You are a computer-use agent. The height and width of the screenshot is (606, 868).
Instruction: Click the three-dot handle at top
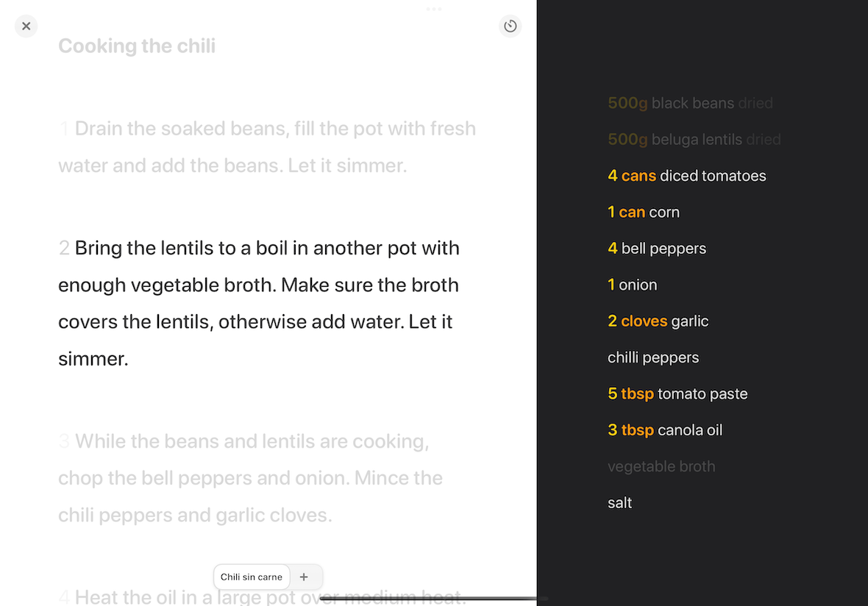[x=434, y=10]
